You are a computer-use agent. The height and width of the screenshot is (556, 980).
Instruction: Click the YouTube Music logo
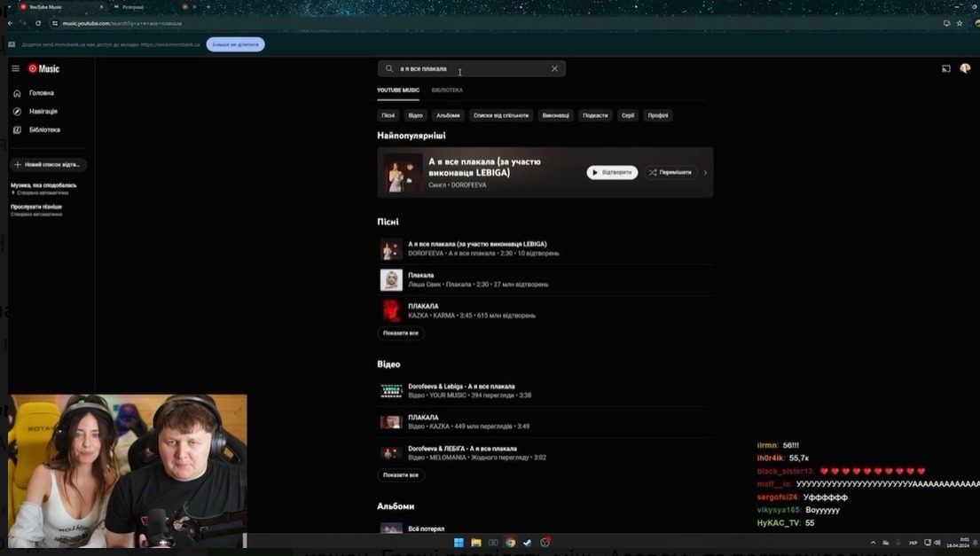tap(44, 68)
